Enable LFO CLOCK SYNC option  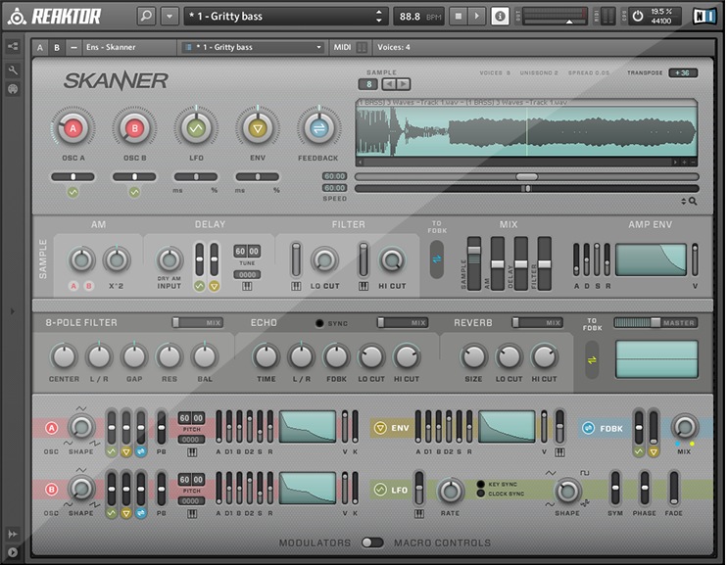click(481, 494)
